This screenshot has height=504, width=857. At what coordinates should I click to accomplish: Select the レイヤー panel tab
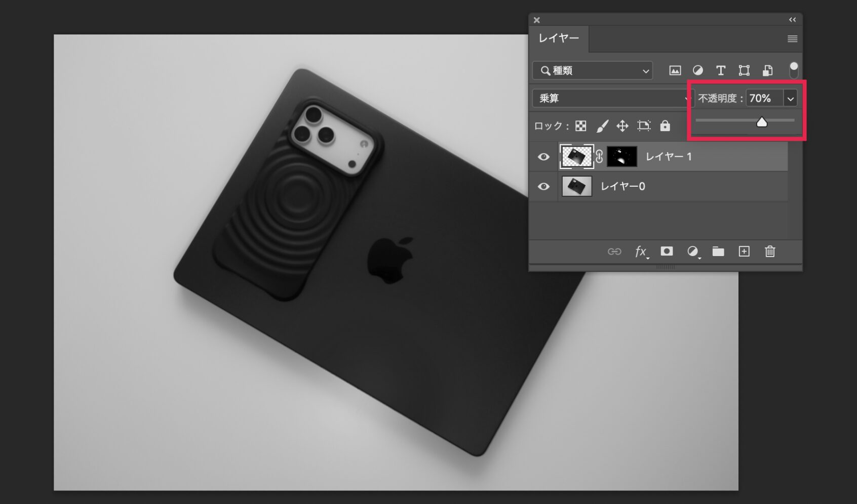point(559,39)
